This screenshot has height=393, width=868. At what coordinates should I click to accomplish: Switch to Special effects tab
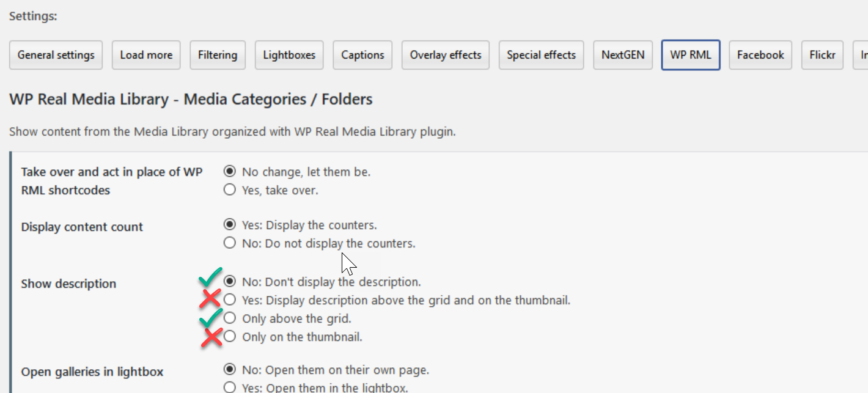click(x=541, y=55)
